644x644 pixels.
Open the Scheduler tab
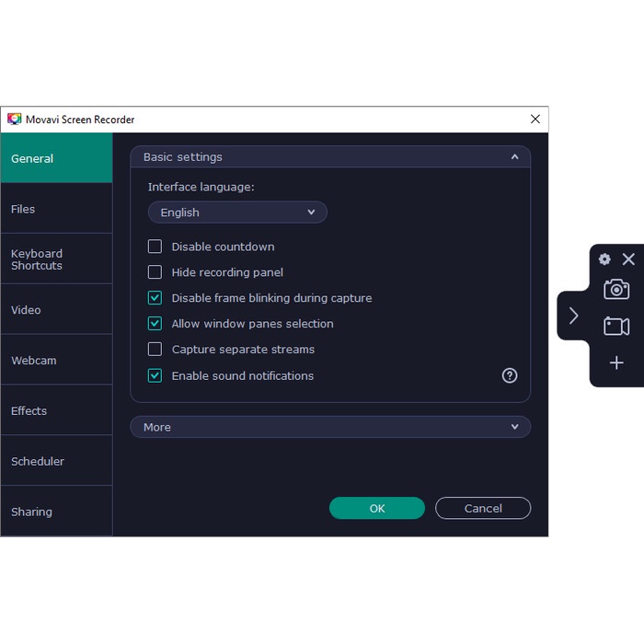pyautogui.click(x=57, y=461)
